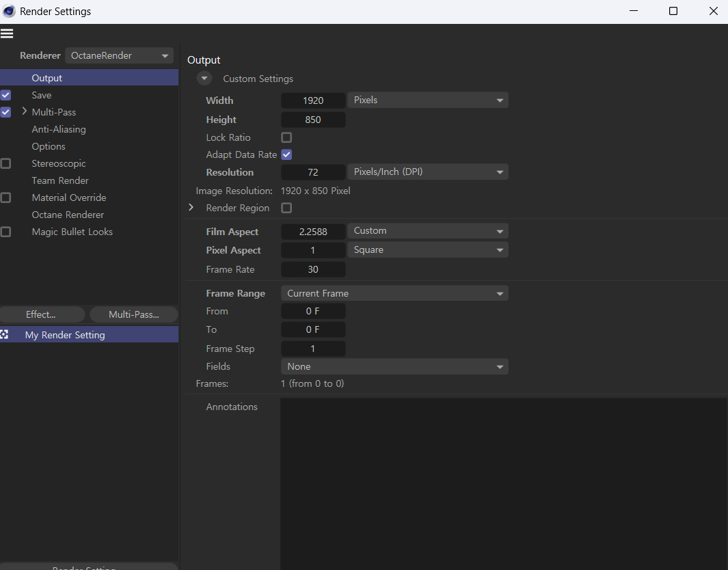This screenshot has height=570, width=728.
Task: Select the Save section
Action: (x=41, y=95)
